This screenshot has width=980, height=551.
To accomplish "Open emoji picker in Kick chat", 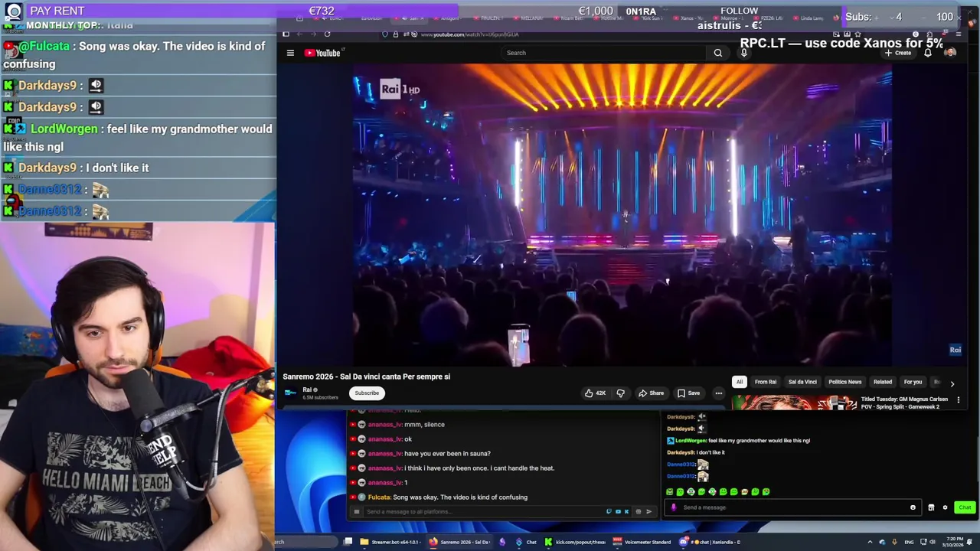I will [x=913, y=507].
